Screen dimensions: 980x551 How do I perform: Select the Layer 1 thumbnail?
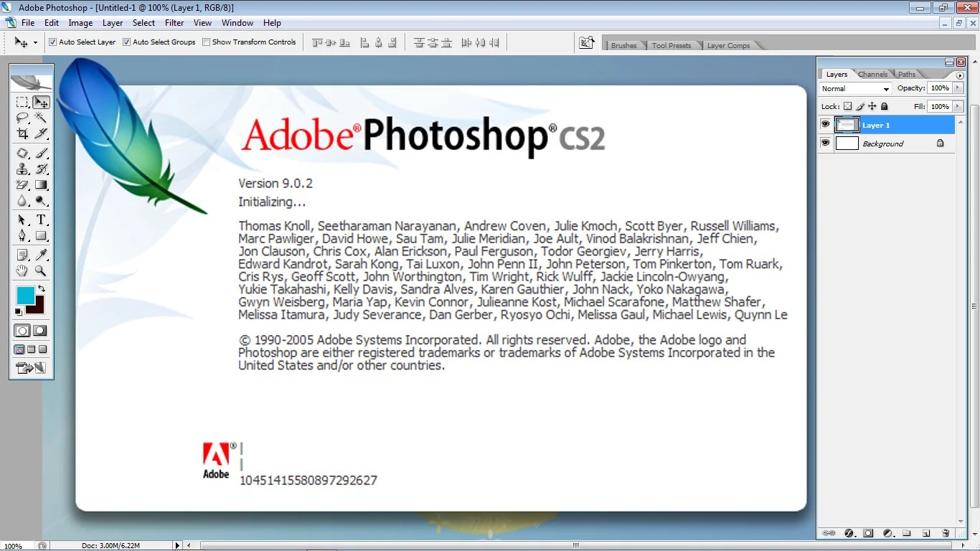tap(847, 125)
